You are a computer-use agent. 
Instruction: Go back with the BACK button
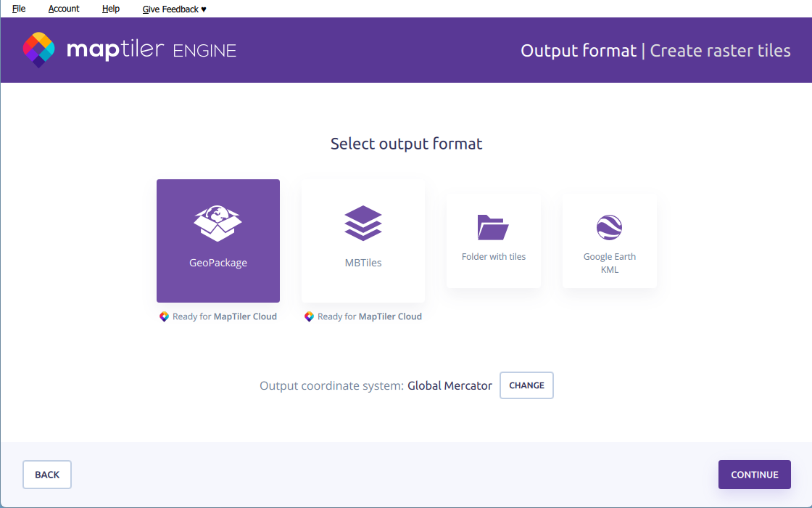47,475
